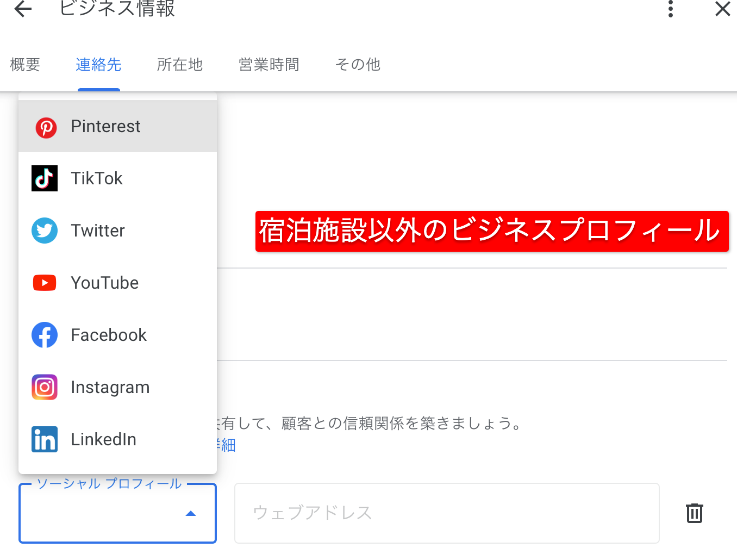Pick the Twitter option

[117, 231]
